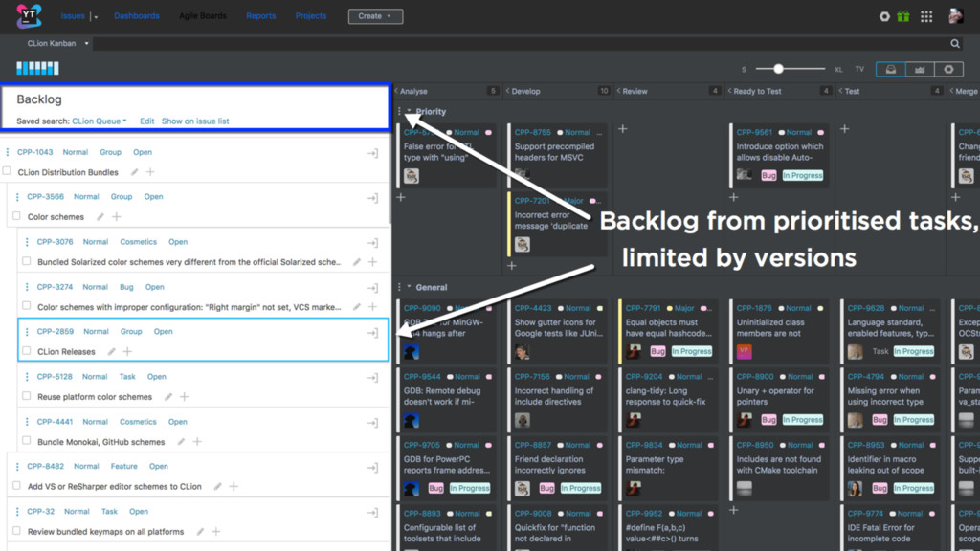Screen dimensions: 980x551
Task: Move CPP-3566 to board arrow icon
Action: [x=372, y=198]
